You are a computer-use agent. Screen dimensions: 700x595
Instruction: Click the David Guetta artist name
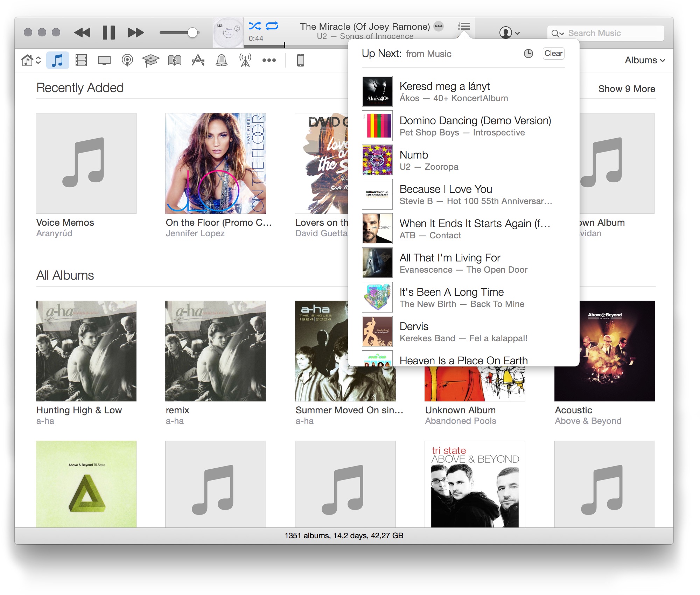(321, 233)
